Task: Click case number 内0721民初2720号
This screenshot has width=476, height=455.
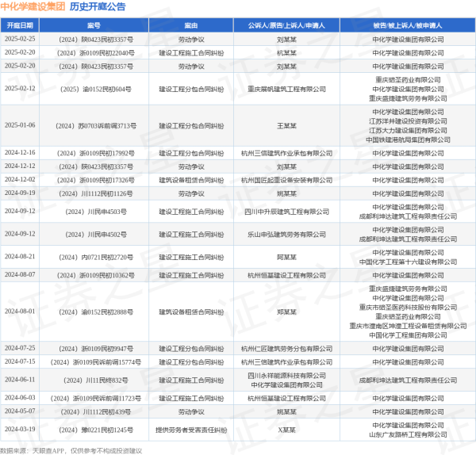Action: 96,258
